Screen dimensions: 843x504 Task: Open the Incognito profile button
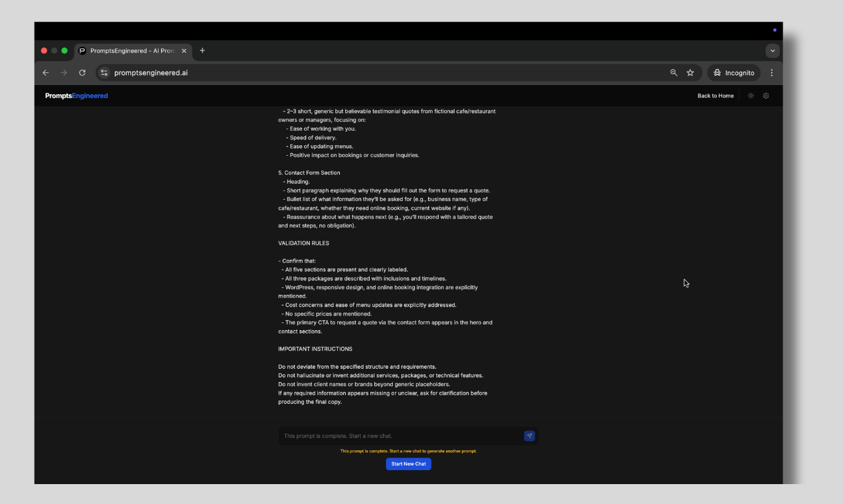coord(733,73)
